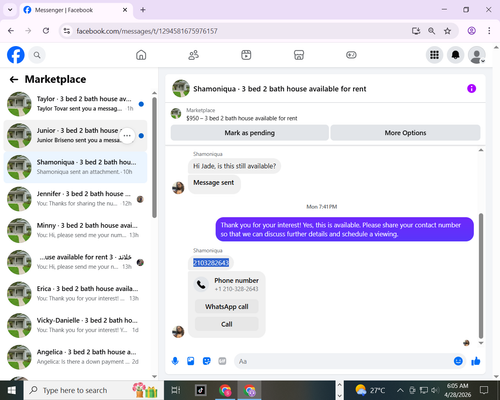Screen dimensions: 500x400
Task: Open the emoji picker in message box
Action: coord(458,361)
